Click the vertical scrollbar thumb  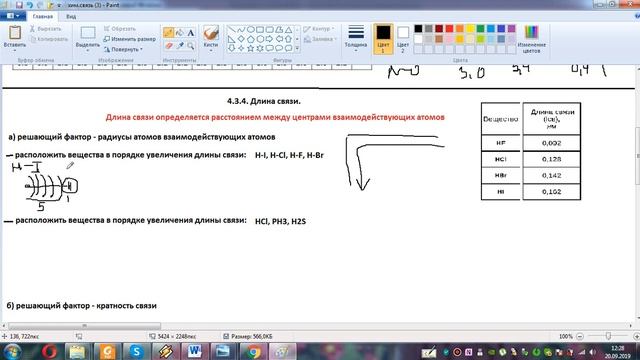637,156
